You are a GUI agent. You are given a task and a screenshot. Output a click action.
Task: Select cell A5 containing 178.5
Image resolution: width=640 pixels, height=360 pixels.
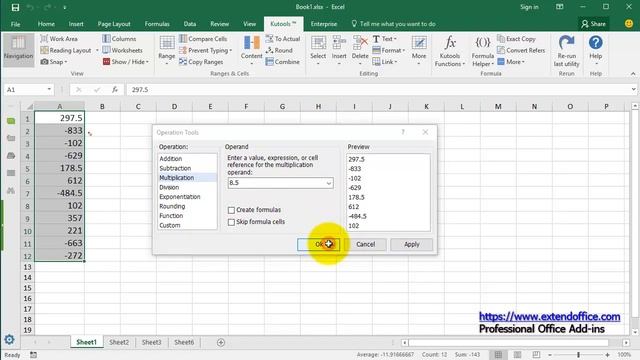pos(60,168)
